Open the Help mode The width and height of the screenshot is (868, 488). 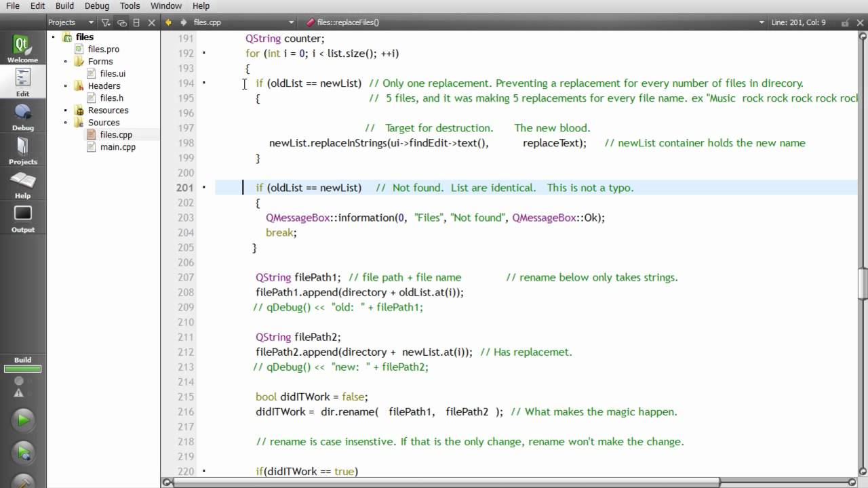pos(22,184)
